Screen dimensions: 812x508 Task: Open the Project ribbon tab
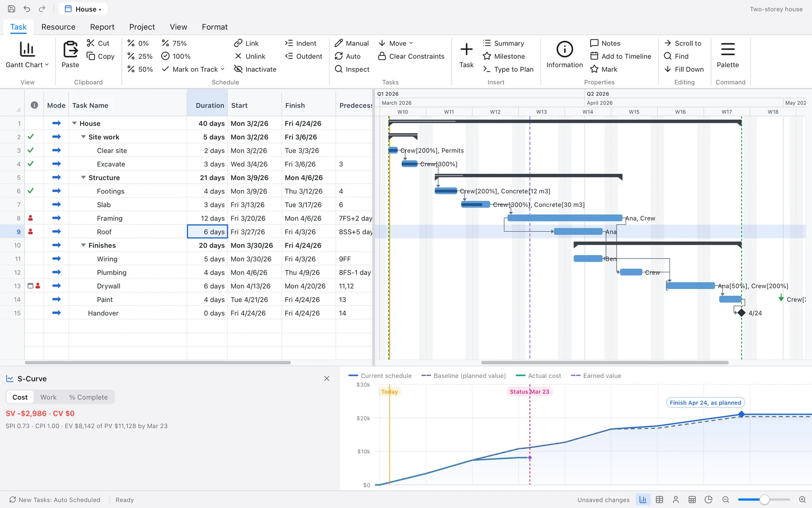[x=142, y=27]
